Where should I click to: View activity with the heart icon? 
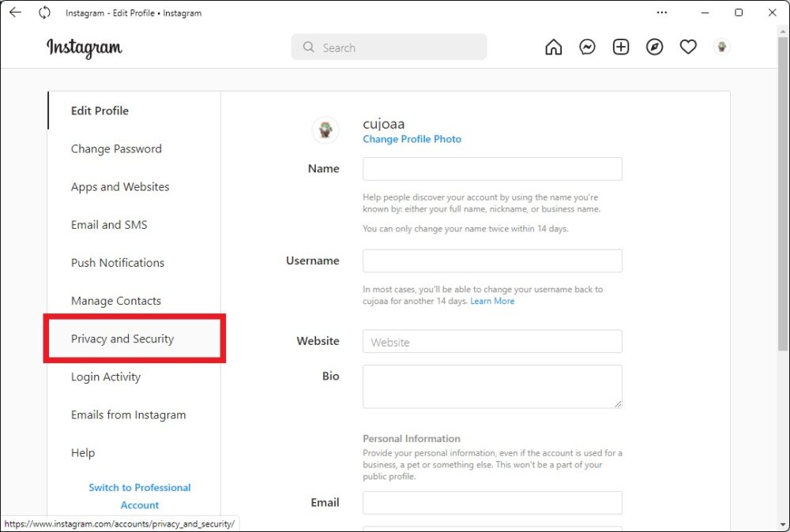(x=688, y=47)
